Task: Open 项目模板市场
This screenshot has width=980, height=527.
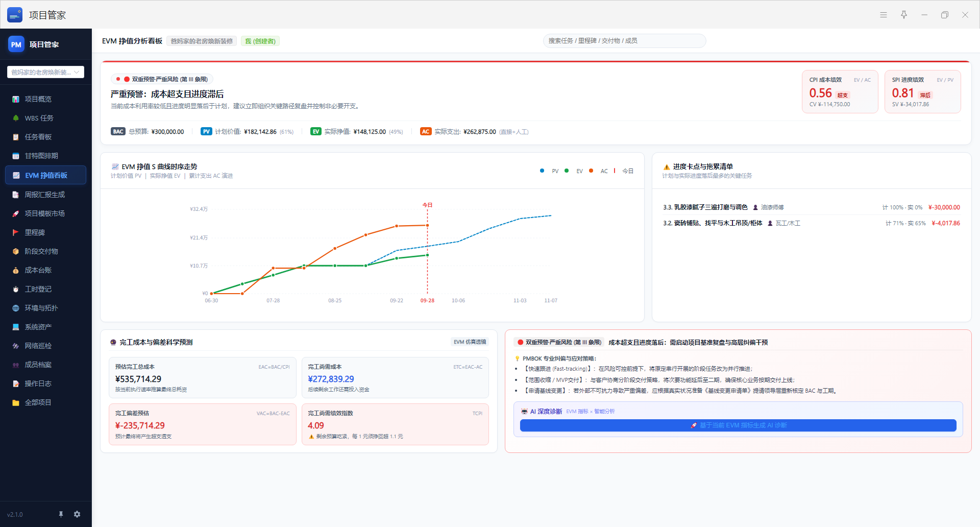Action: (x=45, y=213)
